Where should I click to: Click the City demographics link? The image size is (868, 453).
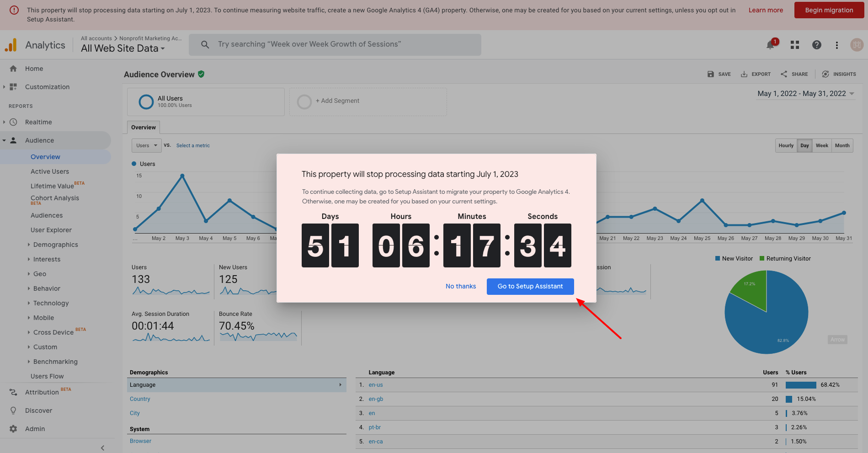(x=135, y=413)
